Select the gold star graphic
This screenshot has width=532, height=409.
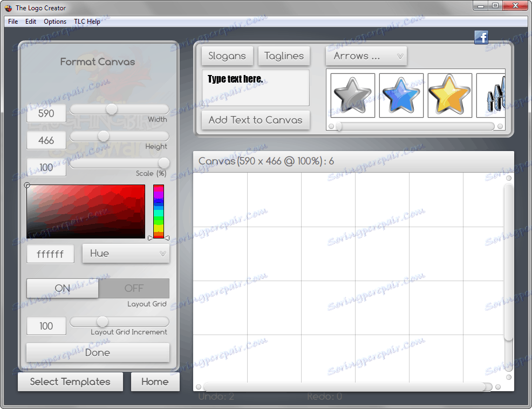[x=449, y=96]
